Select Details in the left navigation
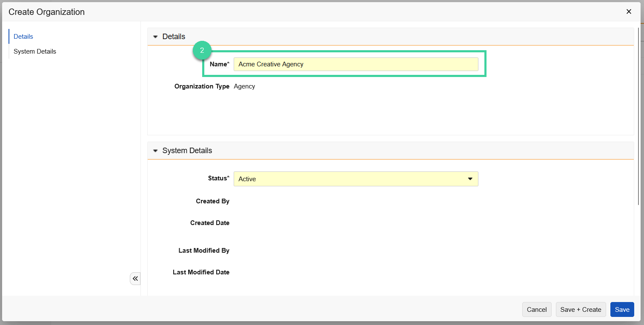 click(23, 36)
